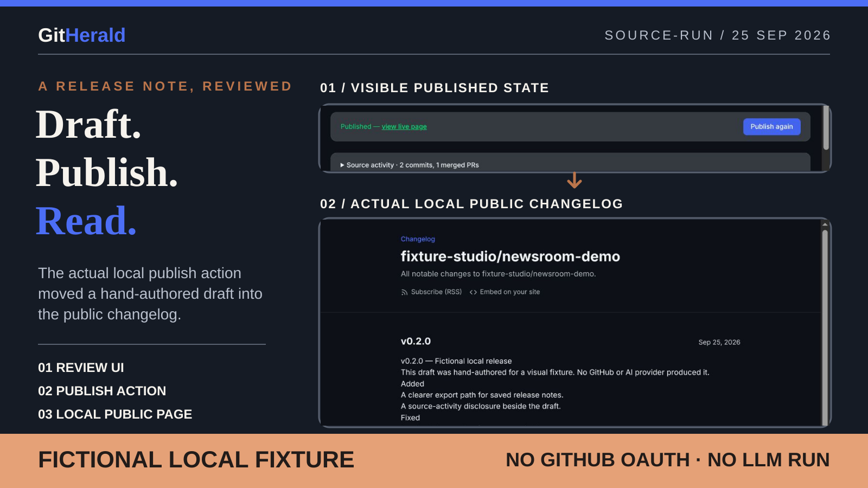The width and height of the screenshot is (868, 488).
Task: Click the RSS feed icon
Action: point(404,292)
